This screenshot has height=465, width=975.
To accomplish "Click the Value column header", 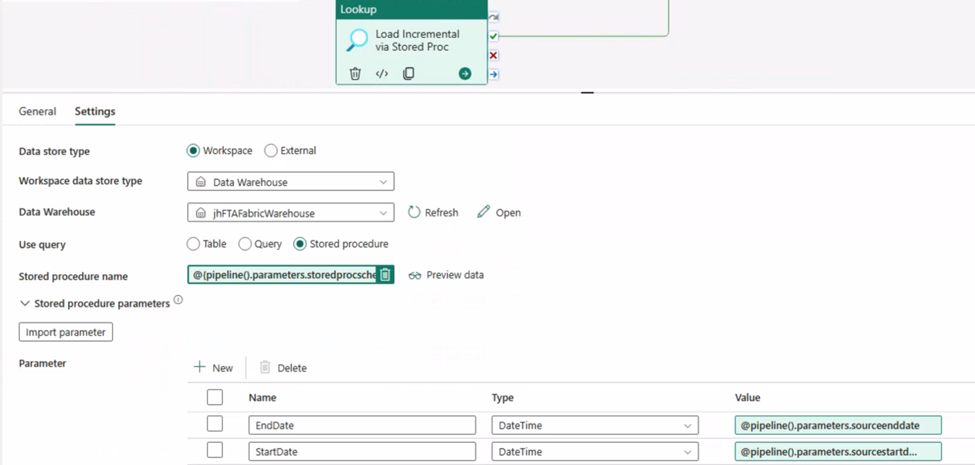I will pos(747,397).
